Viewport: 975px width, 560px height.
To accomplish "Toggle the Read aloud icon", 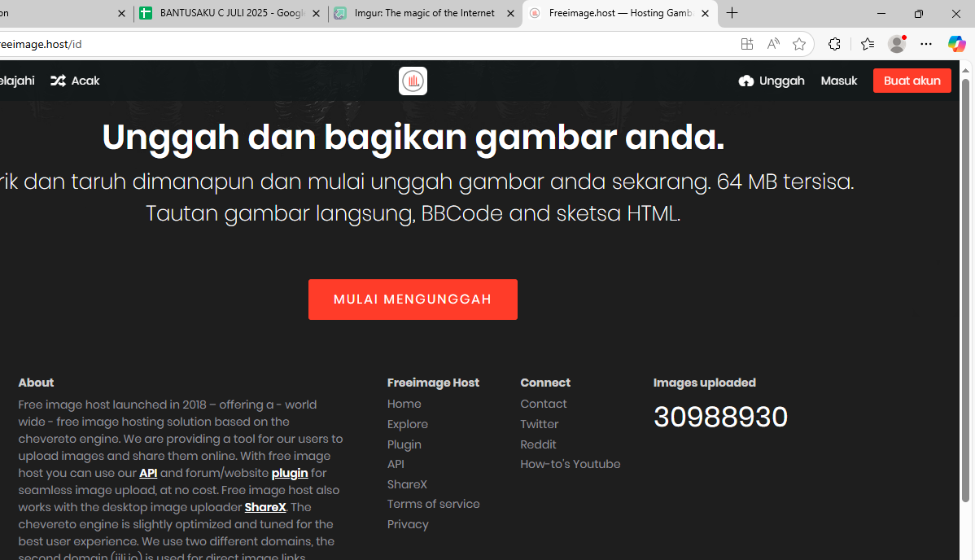I will click(x=773, y=44).
